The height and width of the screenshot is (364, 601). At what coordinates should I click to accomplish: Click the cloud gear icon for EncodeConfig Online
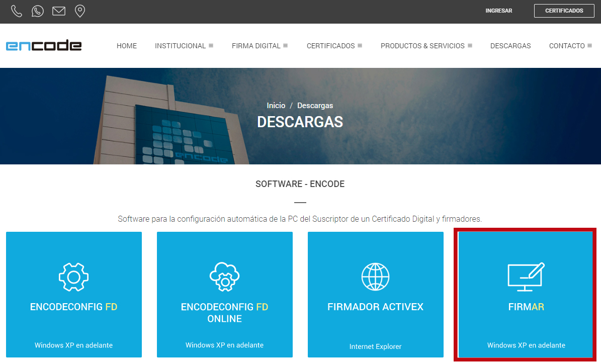click(x=224, y=277)
